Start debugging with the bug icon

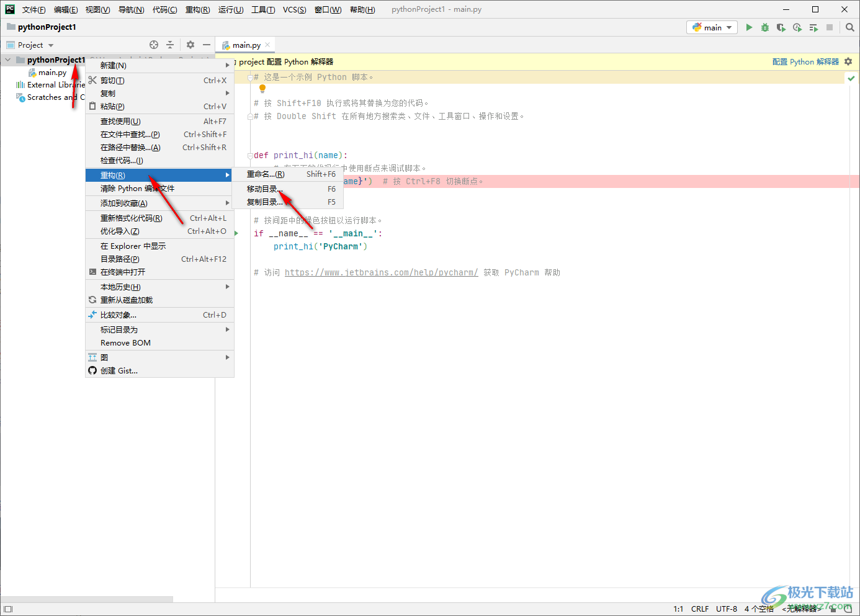(765, 27)
